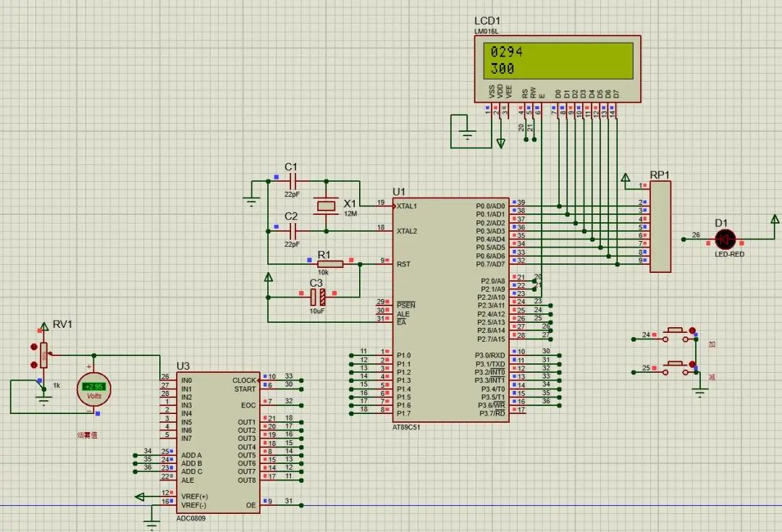This screenshot has height=532, width=782.
Task: Click the lower red dot on RV1
Action: [33, 366]
